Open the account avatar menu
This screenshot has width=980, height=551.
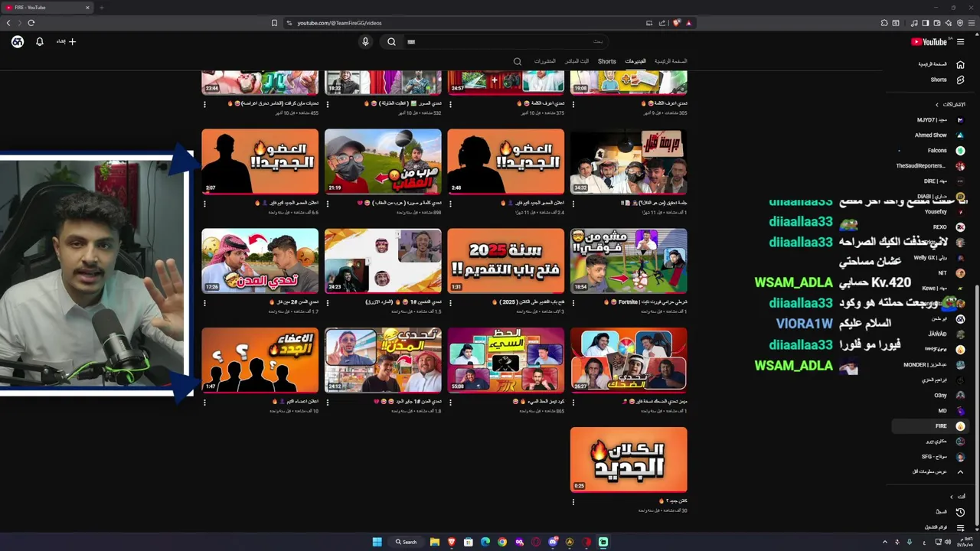point(18,42)
